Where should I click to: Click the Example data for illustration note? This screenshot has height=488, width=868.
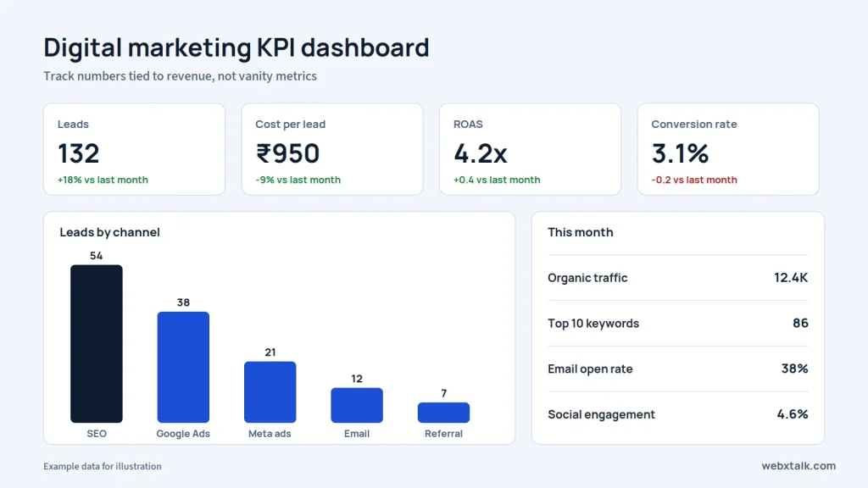click(103, 467)
